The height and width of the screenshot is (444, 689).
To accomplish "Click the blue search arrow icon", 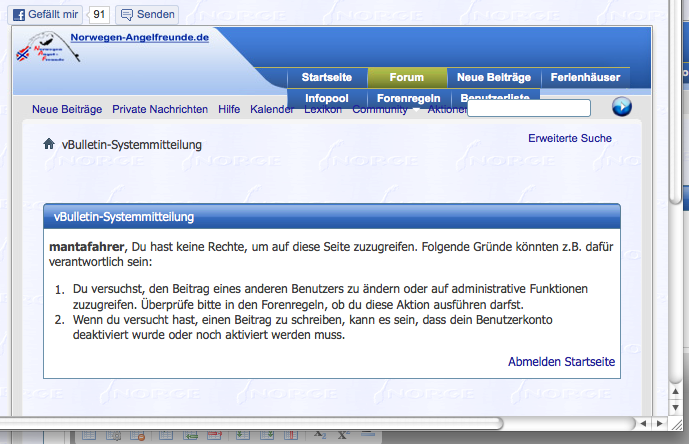I will coord(621,107).
